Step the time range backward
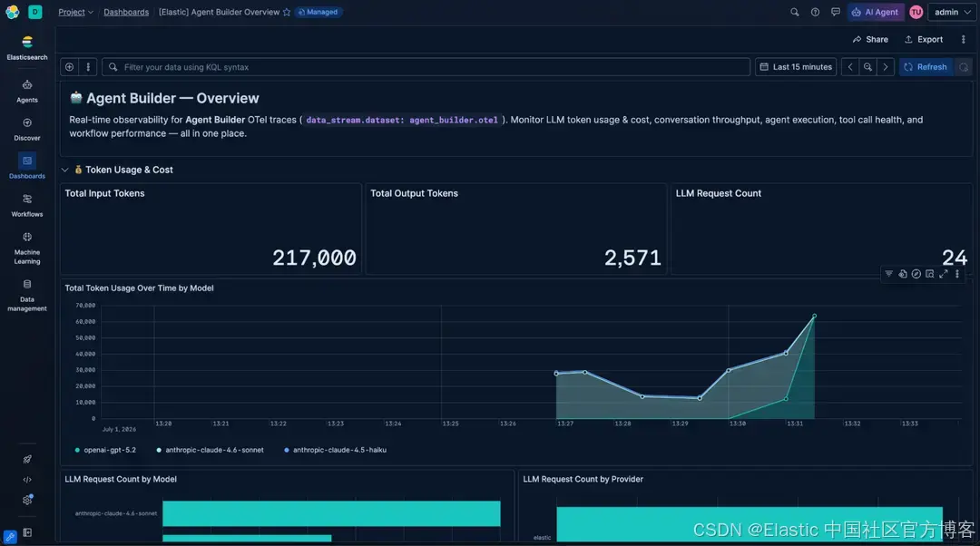 click(850, 67)
